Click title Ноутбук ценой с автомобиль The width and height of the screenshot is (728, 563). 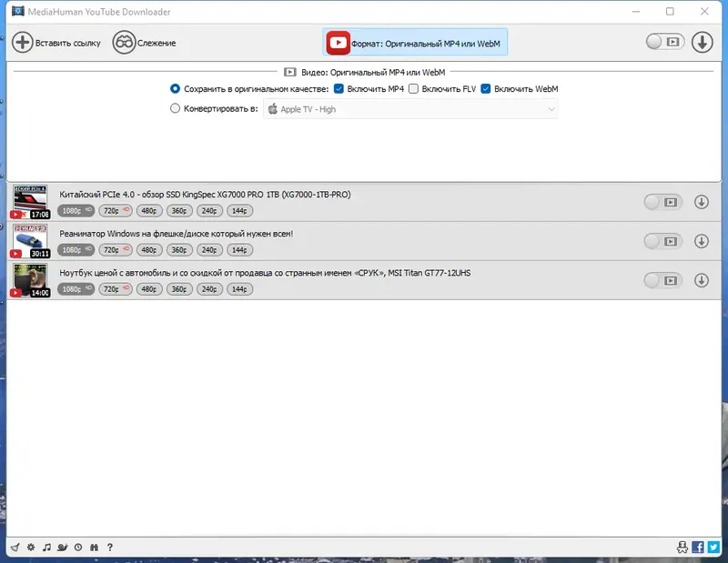(265, 273)
